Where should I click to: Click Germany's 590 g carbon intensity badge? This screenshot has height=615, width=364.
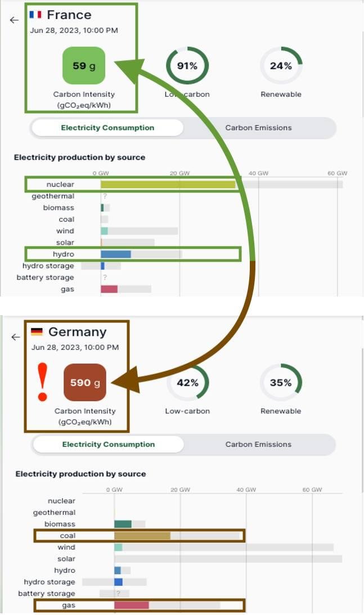[x=85, y=383]
